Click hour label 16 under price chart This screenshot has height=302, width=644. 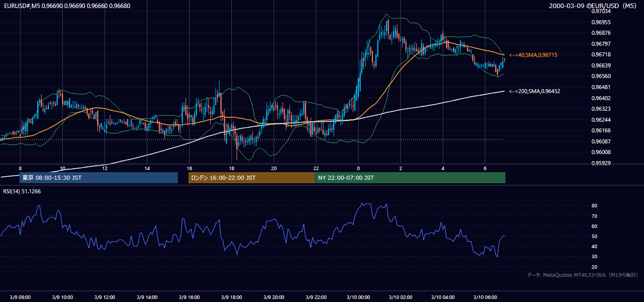click(189, 168)
